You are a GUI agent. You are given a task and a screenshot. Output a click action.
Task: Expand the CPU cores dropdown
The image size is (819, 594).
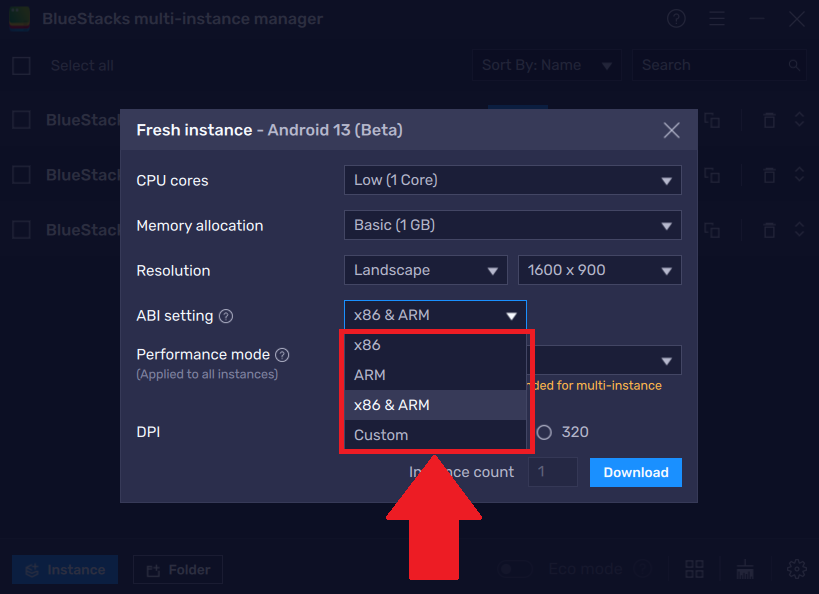point(512,180)
